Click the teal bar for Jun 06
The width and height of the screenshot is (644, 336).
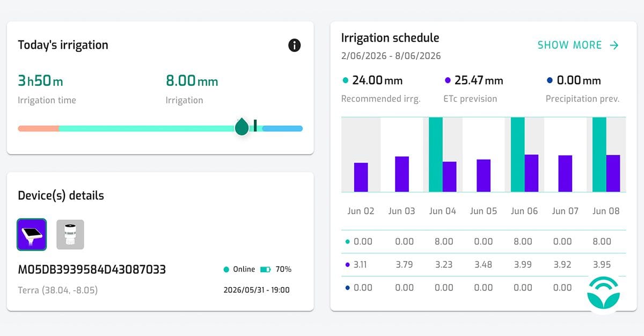pyautogui.click(x=517, y=154)
